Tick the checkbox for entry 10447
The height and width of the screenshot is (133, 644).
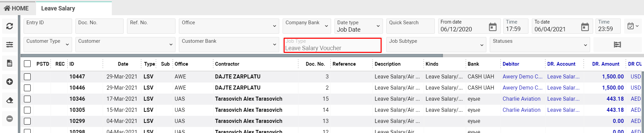(27, 77)
